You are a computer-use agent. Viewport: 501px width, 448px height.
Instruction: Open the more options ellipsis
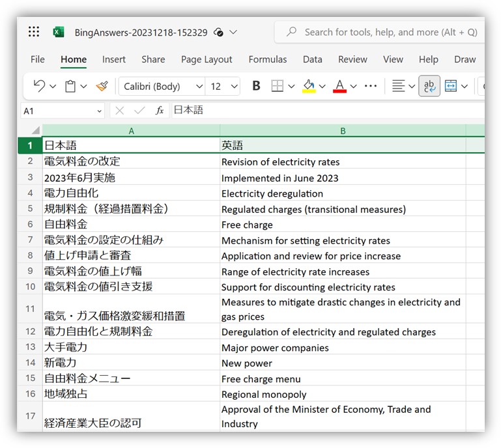point(371,86)
